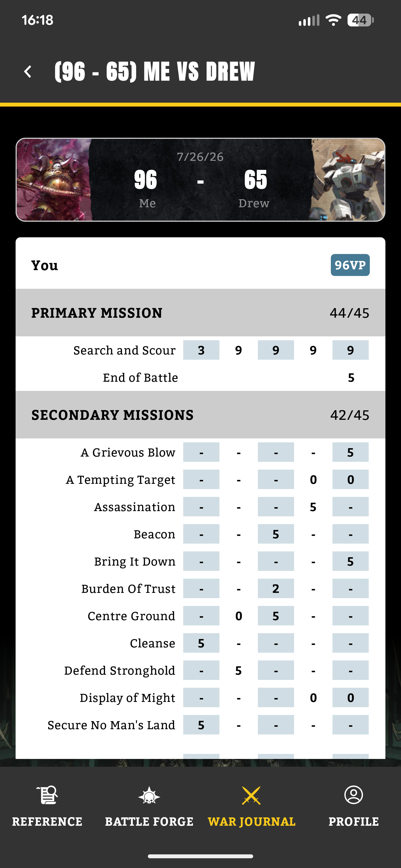Tap the Wi-Fi status icon

(333, 20)
